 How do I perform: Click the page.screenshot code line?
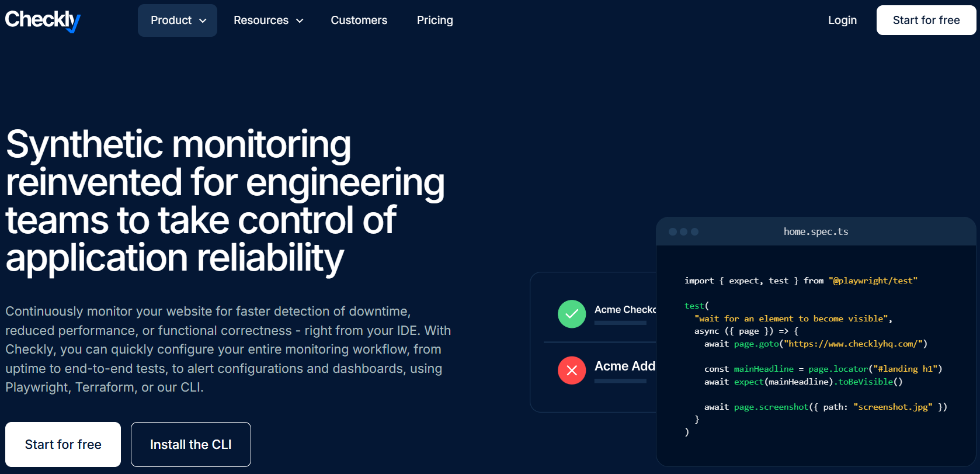pos(826,407)
